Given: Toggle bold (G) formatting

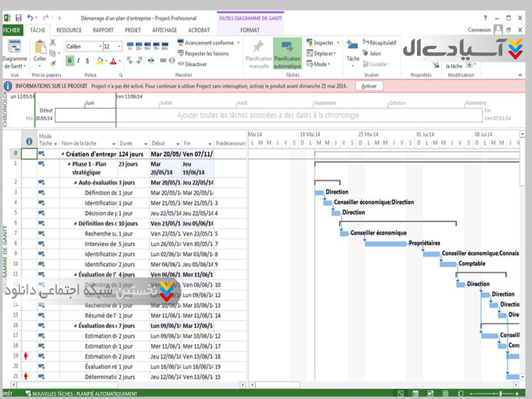Looking at the screenshot, I should [x=70, y=61].
